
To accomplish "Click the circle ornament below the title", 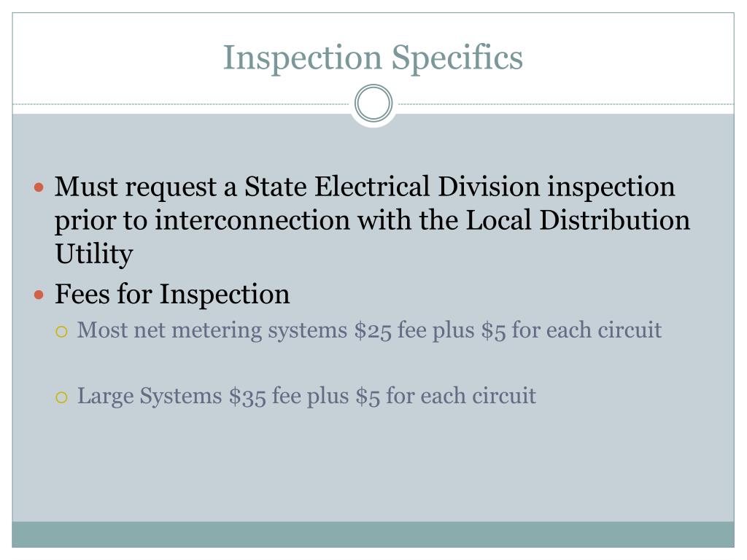I will click(x=373, y=104).
